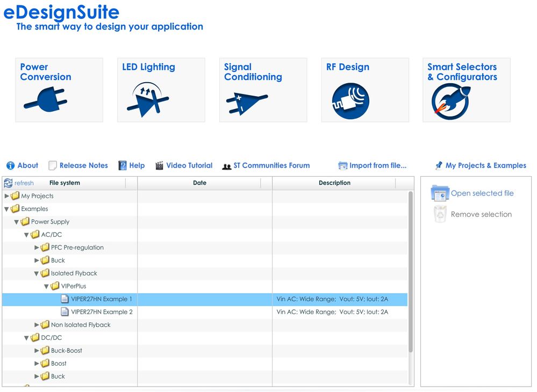Click the eDesignSuite title logo
537x392 pixels.
[x=61, y=12]
